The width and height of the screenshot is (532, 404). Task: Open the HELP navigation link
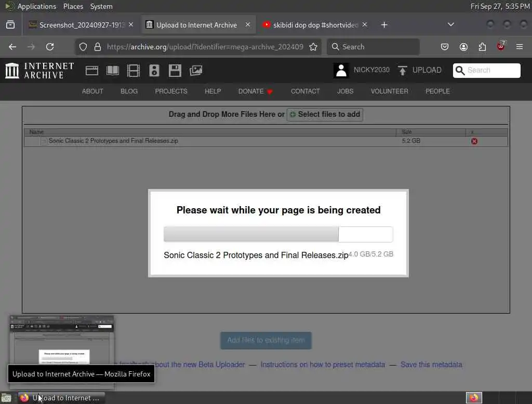point(212,91)
